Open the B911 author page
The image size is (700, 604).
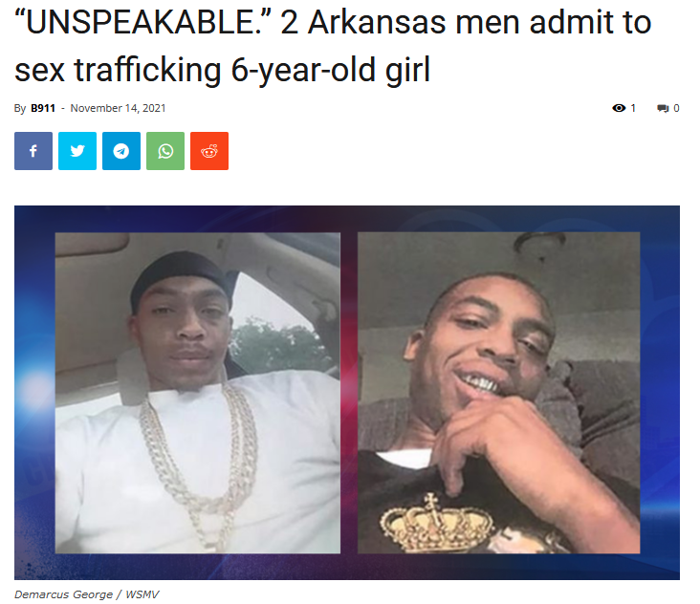coord(43,108)
